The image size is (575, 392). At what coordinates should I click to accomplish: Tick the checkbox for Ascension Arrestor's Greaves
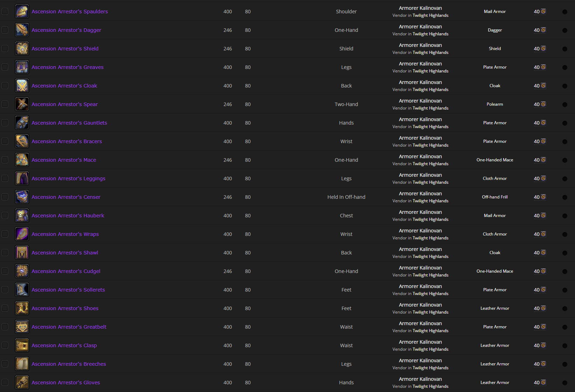click(5, 67)
